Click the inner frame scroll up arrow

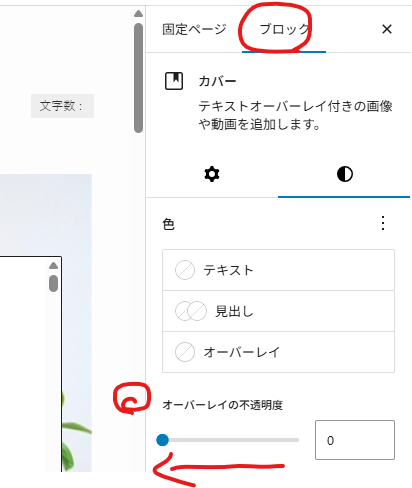(53, 266)
